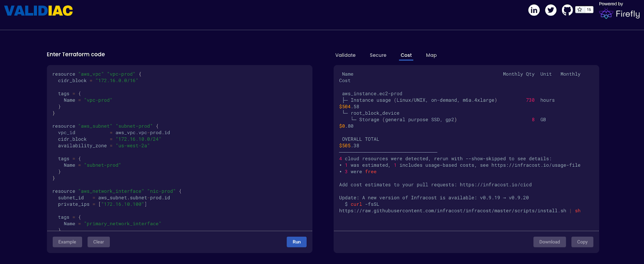Click the Enter Terraform code heading
The width and height of the screenshot is (644, 264).
[76, 54]
